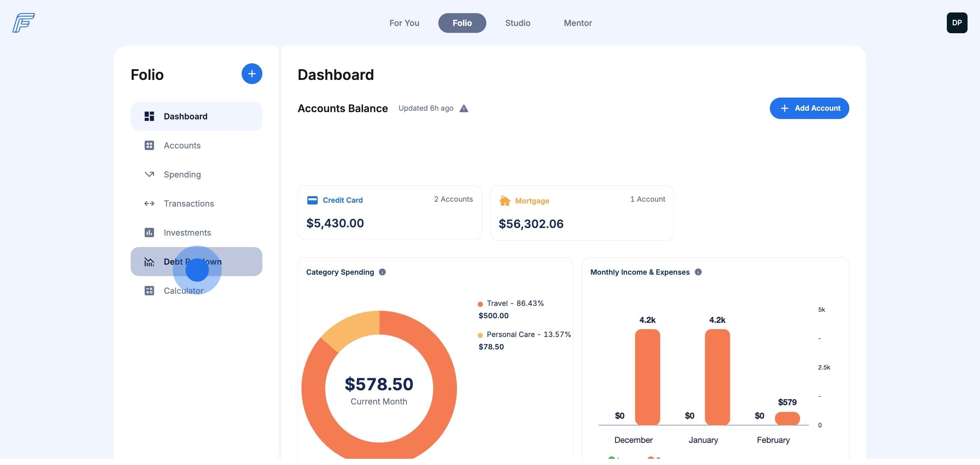This screenshot has width=980, height=465.
Task: Click the February $579 expense bar
Action: [x=787, y=418]
